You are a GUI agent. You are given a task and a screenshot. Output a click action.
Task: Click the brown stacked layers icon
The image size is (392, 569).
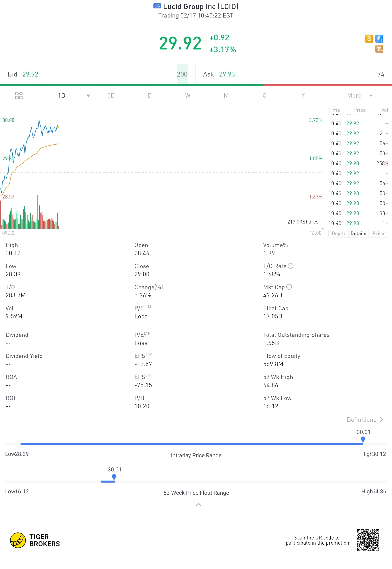[379, 49]
